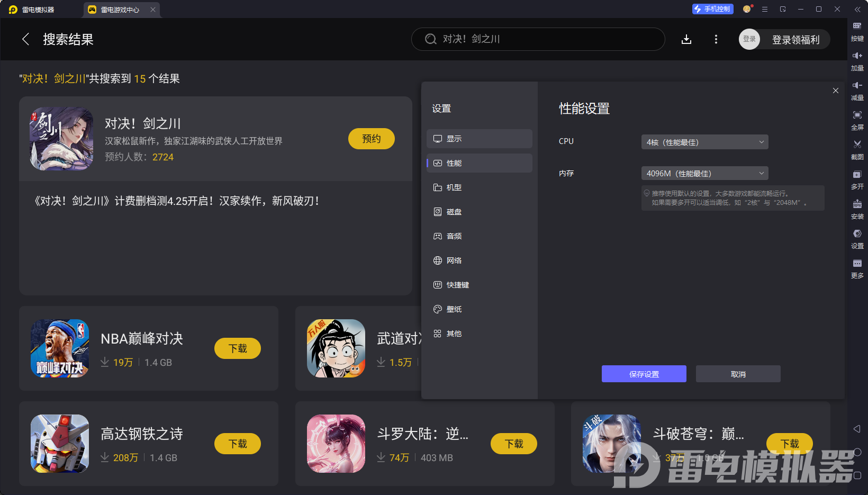868x495 pixels.
Task: Click the title bar user avatar icon
Action: point(747,9)
